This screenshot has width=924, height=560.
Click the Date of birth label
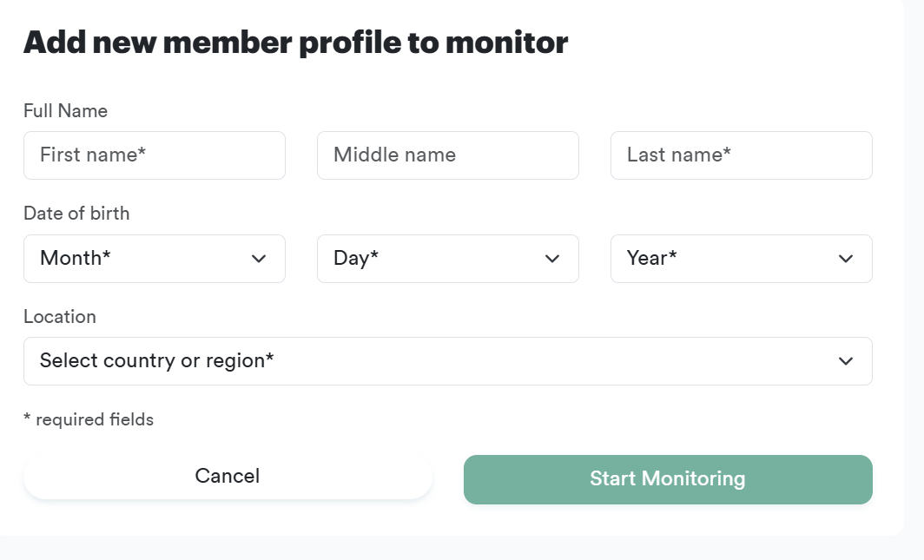(76, 214)
